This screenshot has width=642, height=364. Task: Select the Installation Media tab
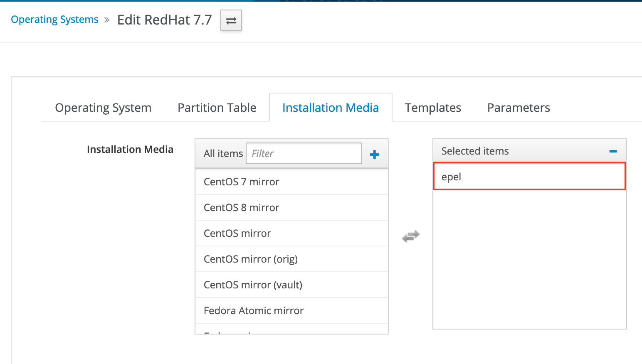click(x=331, y=108)
